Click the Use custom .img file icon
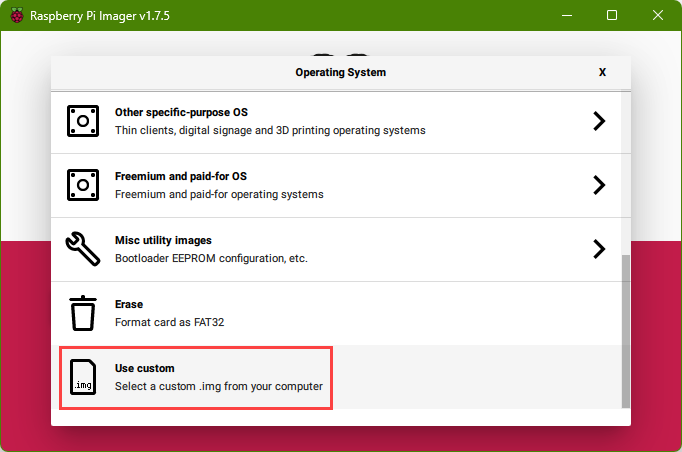Viewport: 682px width, 452px height. coord(83,377)
